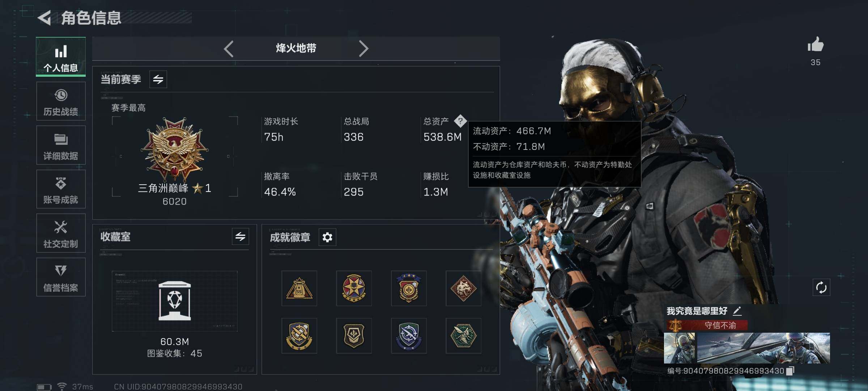Screen dimensions: 868x391
Task: Open 成就徽章 gear settings
Action: click(x=327, y=237)
